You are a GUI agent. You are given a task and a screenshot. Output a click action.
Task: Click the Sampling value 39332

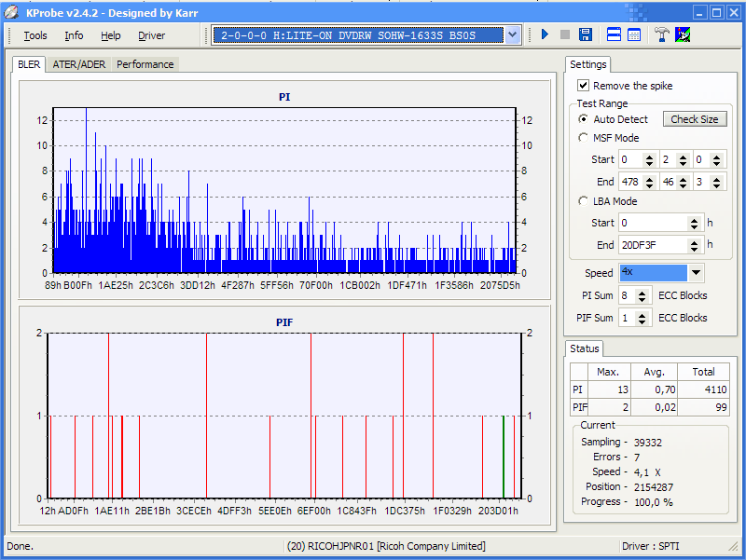point(647,443)
